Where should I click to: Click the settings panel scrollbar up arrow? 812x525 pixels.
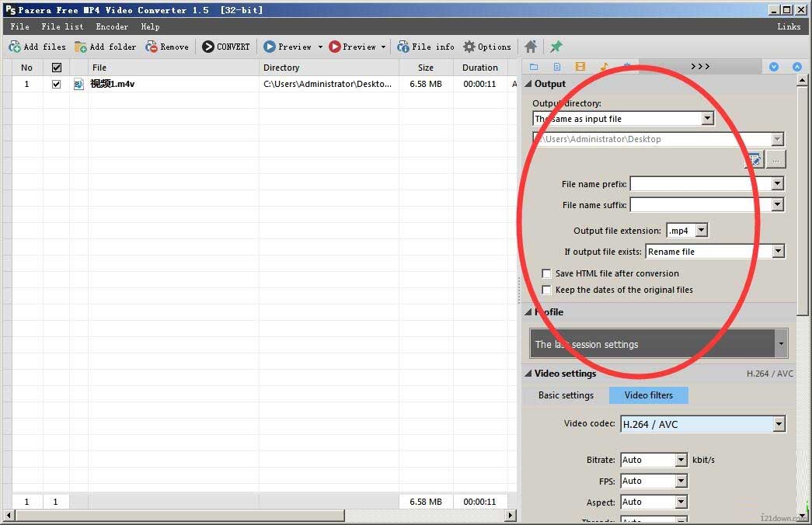tap(802, 80)
